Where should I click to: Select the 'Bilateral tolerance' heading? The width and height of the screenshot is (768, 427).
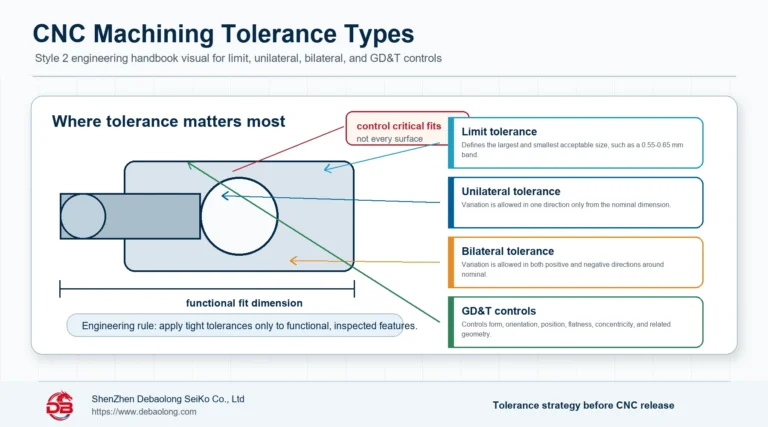507,251
